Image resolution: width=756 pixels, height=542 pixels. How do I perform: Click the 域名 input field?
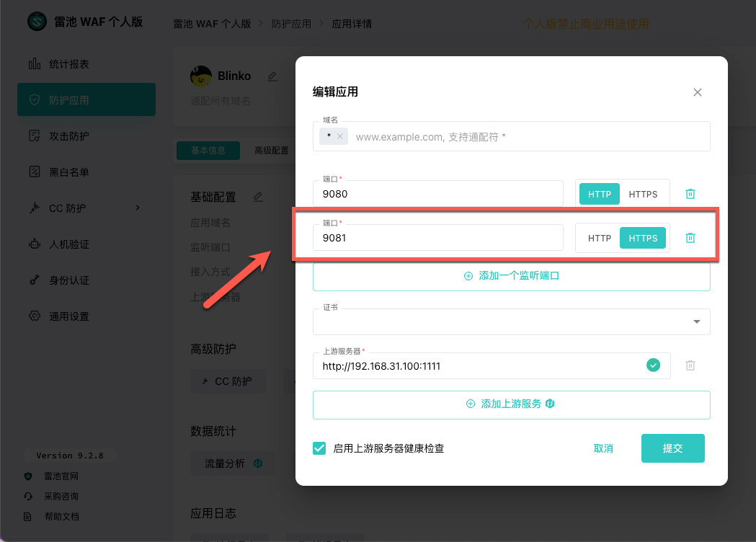coord(511,136)
